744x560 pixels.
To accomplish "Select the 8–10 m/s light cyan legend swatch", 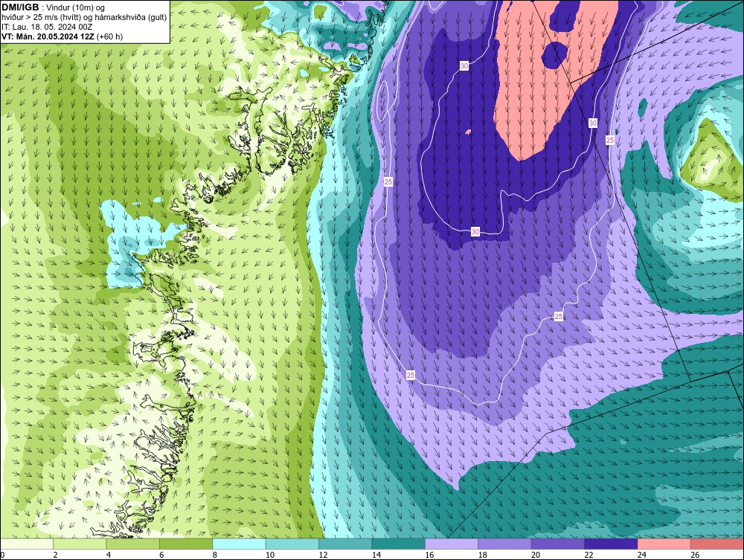I will (239, 544).
